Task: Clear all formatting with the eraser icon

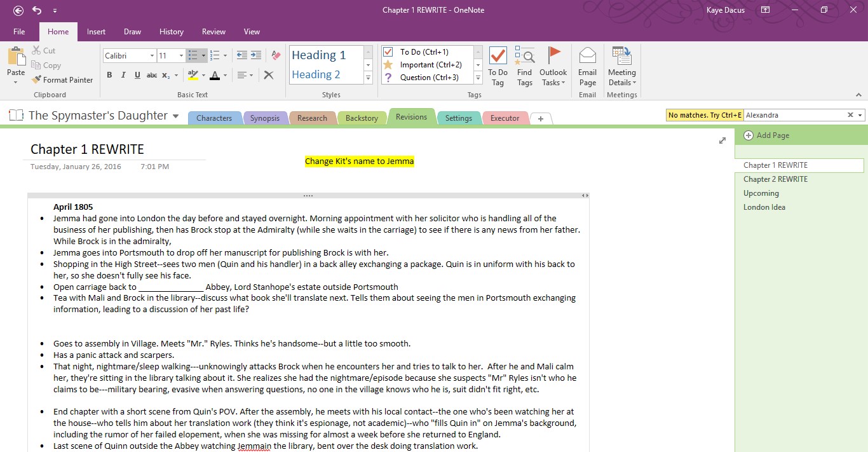Action: 275,56
